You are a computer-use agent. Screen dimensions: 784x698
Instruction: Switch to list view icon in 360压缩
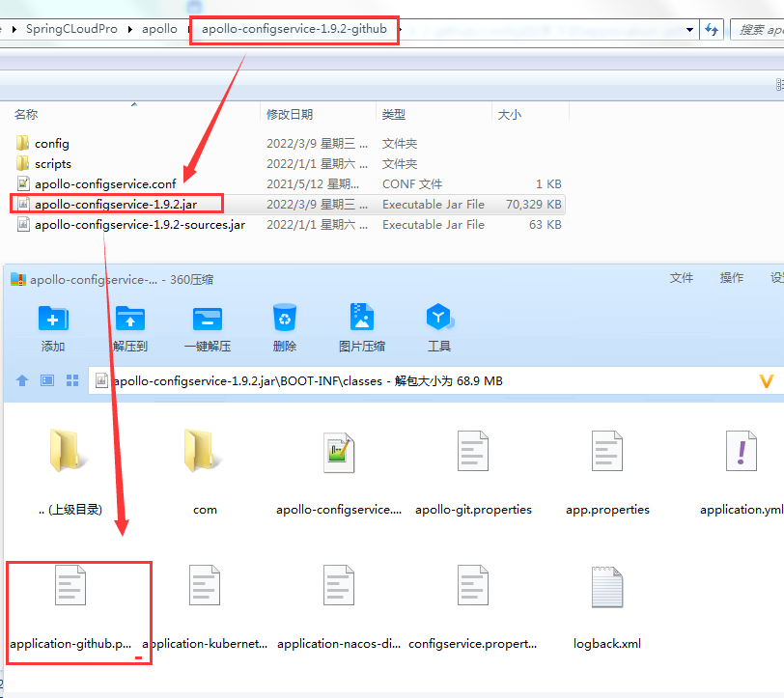(x=47, y=381)
